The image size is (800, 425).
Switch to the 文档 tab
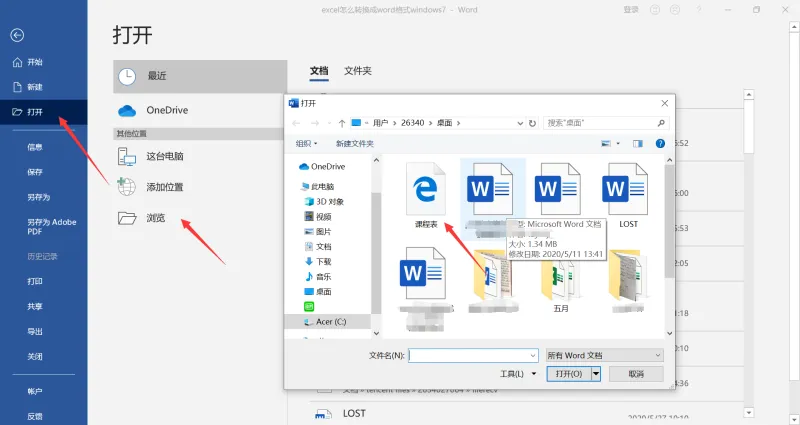coord(319,71)
